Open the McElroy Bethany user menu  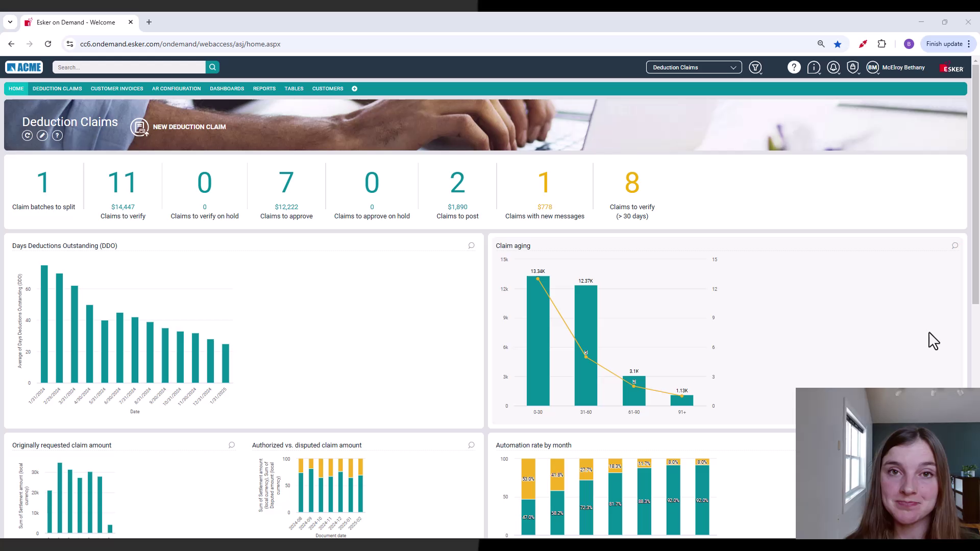tap(902, 67)
